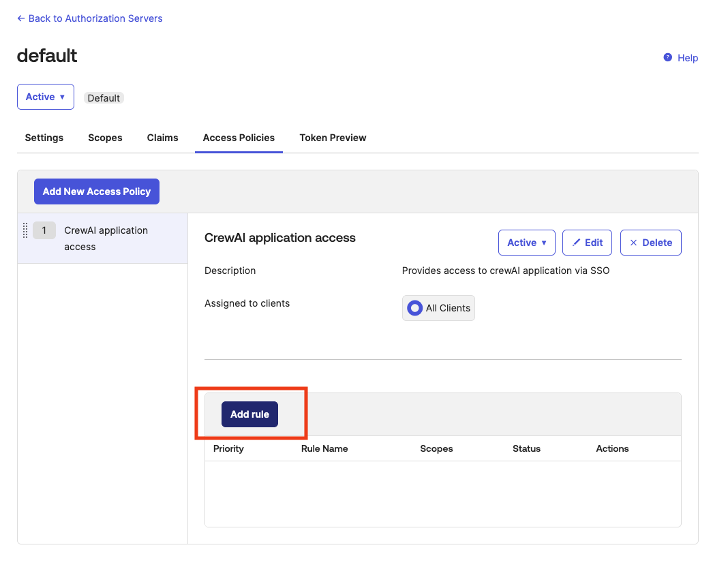Viewport: 728px width, 569px height.
Task: Select the All Clients radio button
Action: point(414,308)
